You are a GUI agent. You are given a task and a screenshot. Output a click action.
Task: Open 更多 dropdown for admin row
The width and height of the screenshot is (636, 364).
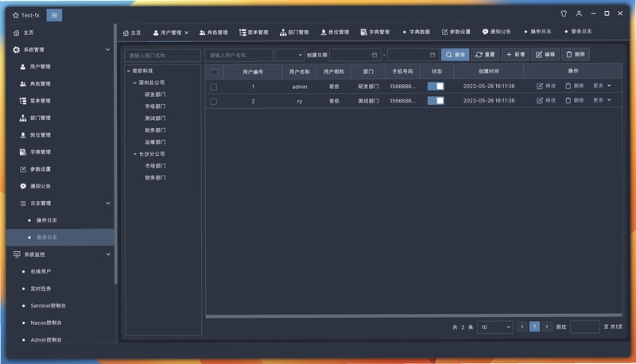pyautogui.click(x=602, y=86)
